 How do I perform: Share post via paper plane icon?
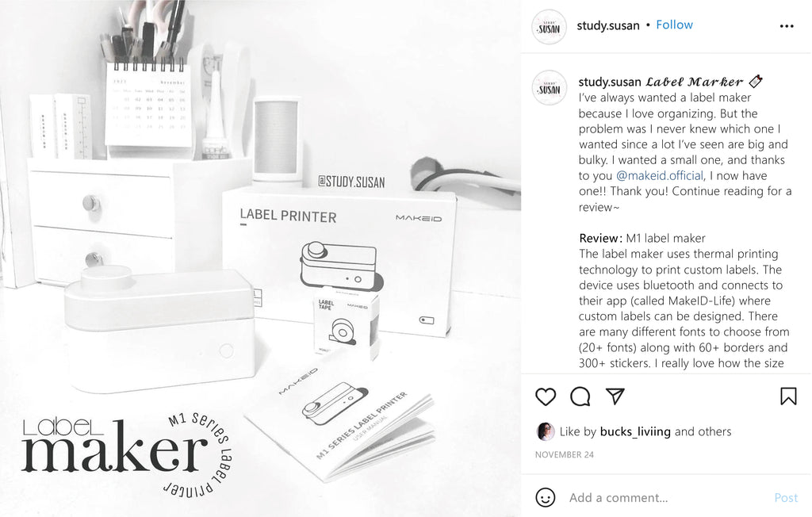pyautogui.click(x=615, y=396)
